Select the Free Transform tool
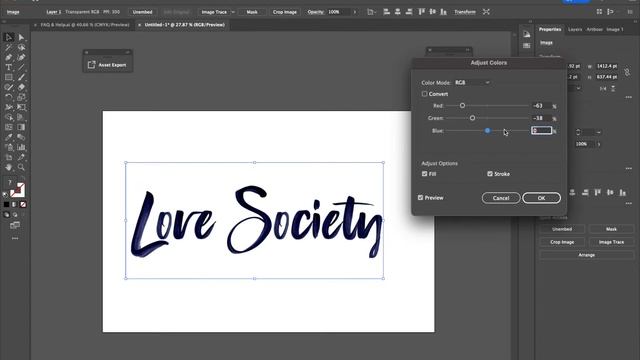 [21, 107]
